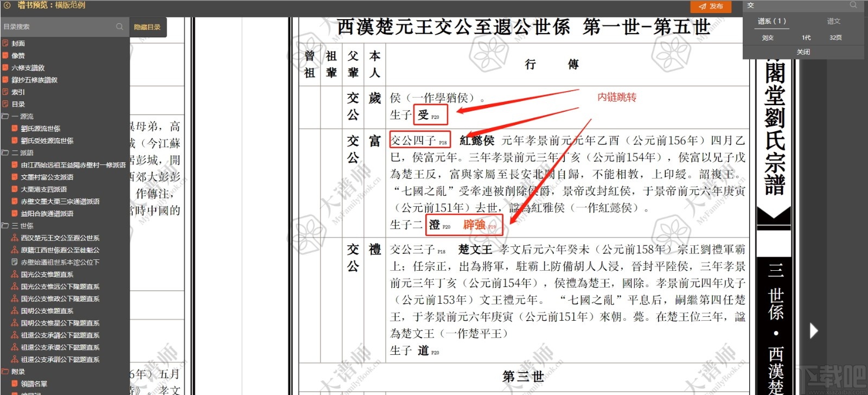Follow the 受 P20 inner link
Viewport: 868px width, 395px height.
[x=429, y=115]
